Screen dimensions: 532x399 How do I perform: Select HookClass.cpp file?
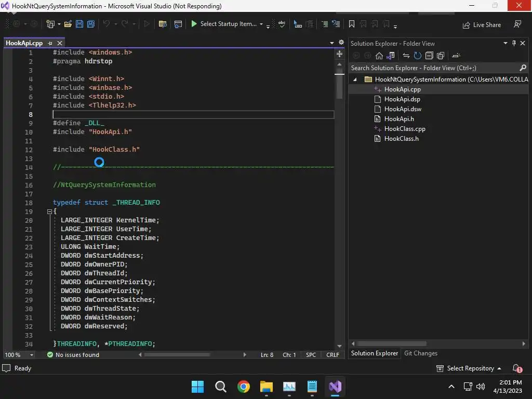405,129
